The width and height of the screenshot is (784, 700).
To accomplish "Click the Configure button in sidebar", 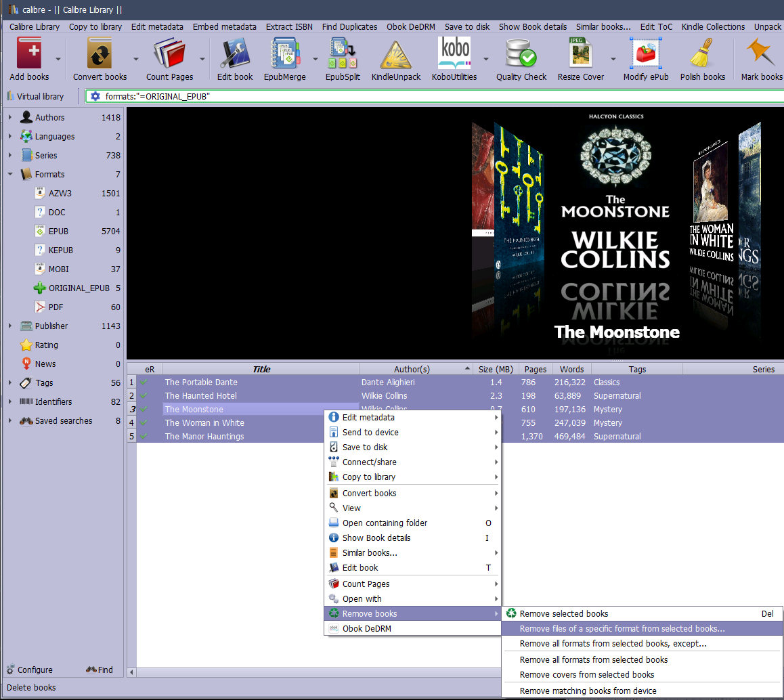I will click(x=29, y=670).
